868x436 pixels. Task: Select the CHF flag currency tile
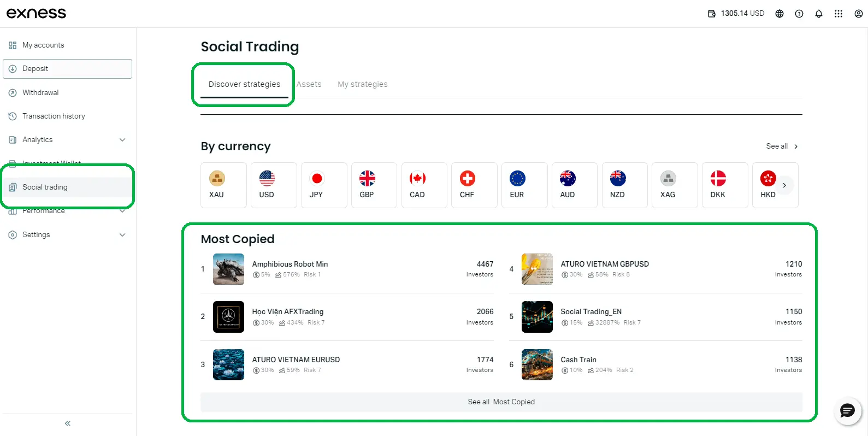[474, 185]
